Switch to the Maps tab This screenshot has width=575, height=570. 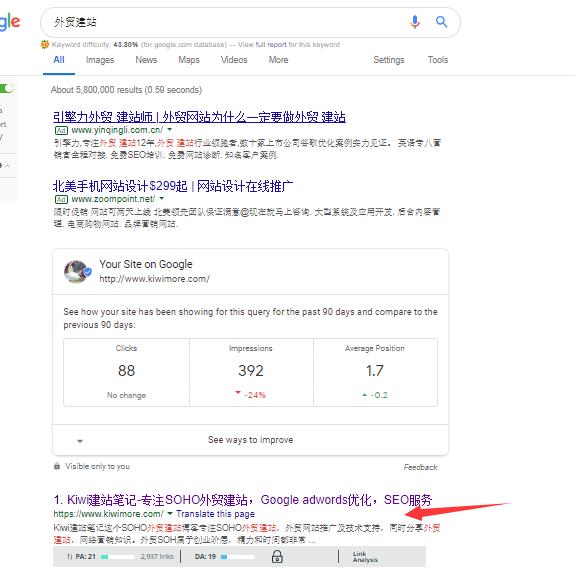(189, 60)
